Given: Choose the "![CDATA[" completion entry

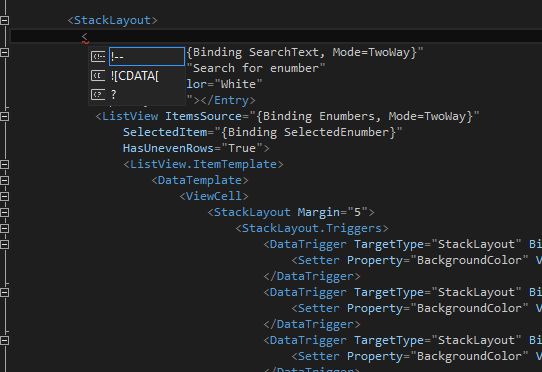Looking at the screenshot, I should click(x=137, y=76).
